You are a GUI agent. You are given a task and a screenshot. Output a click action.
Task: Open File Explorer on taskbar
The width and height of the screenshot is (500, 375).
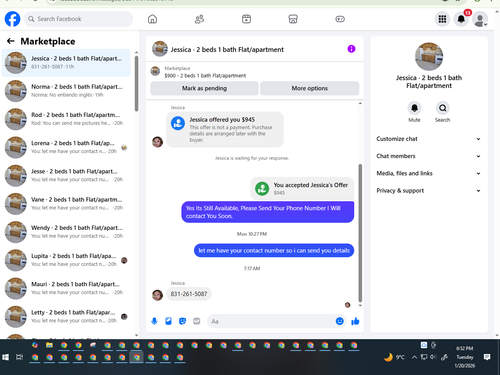pos(49,345)
